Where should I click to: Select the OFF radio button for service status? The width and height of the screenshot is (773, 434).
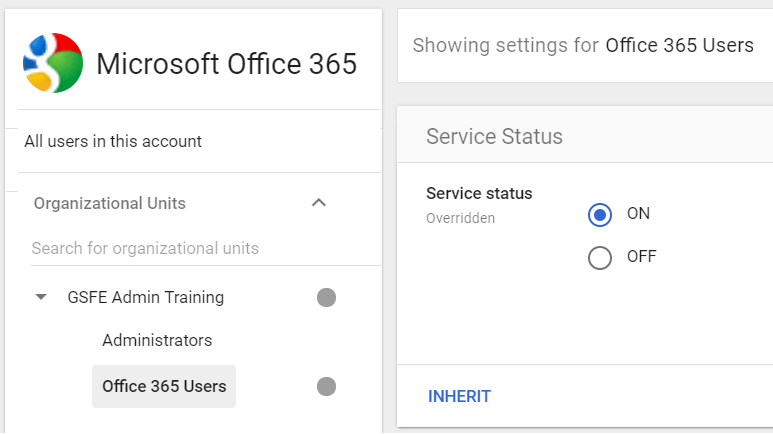click(x=600, y=257)
